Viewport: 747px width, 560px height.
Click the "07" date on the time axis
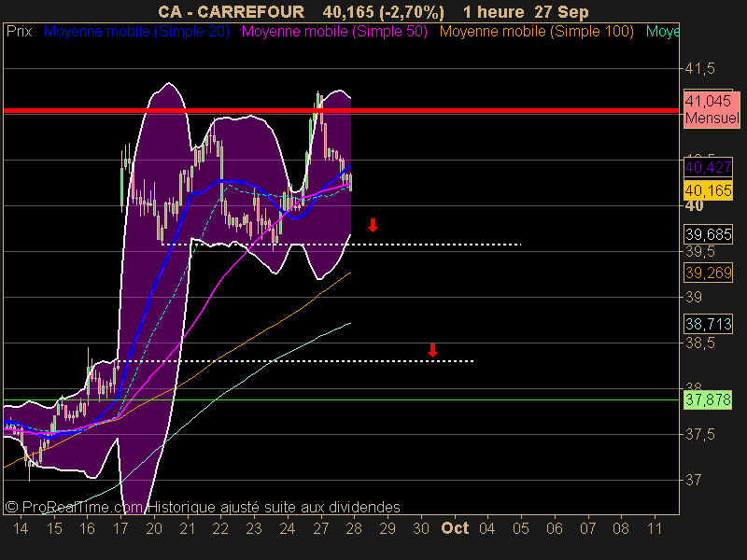point(587,528)
